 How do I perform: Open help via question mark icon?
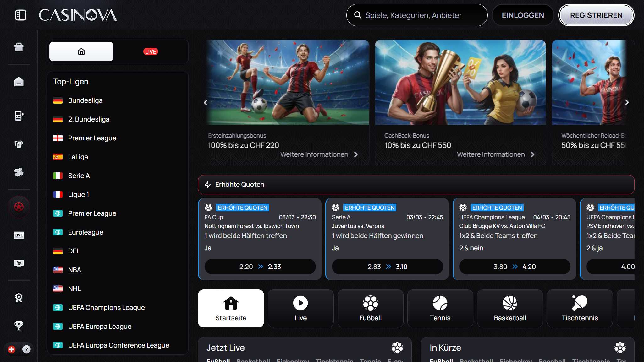tap(26, 349)
